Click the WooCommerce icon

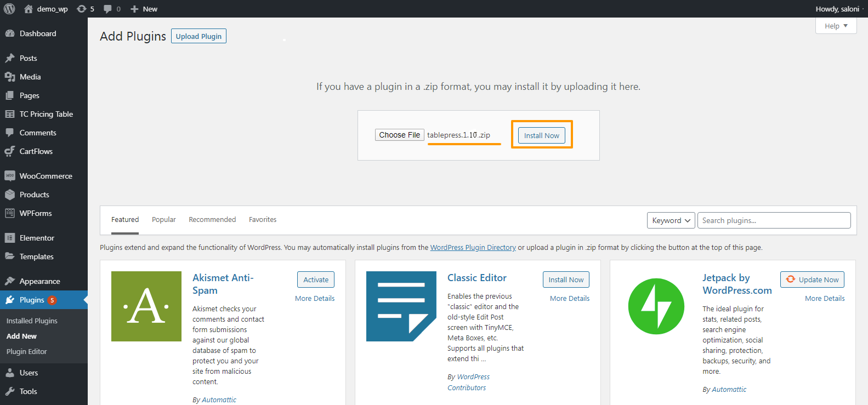click(x=10, y=176)
